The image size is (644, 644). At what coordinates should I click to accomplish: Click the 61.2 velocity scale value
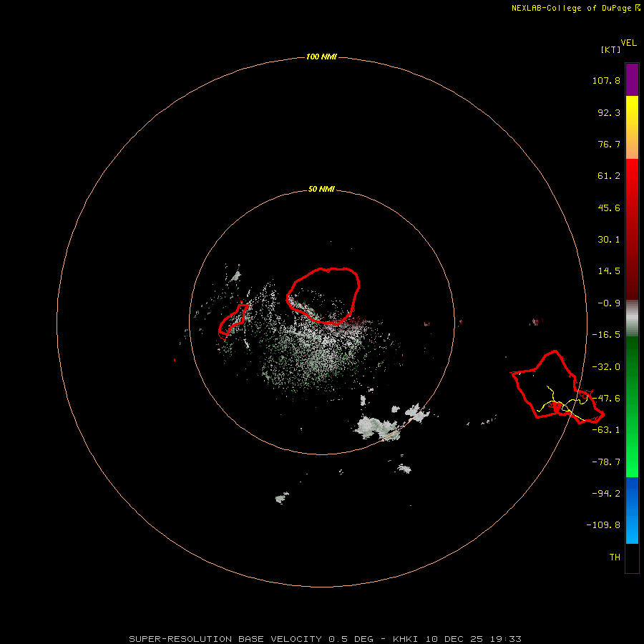tap(609, 176)
